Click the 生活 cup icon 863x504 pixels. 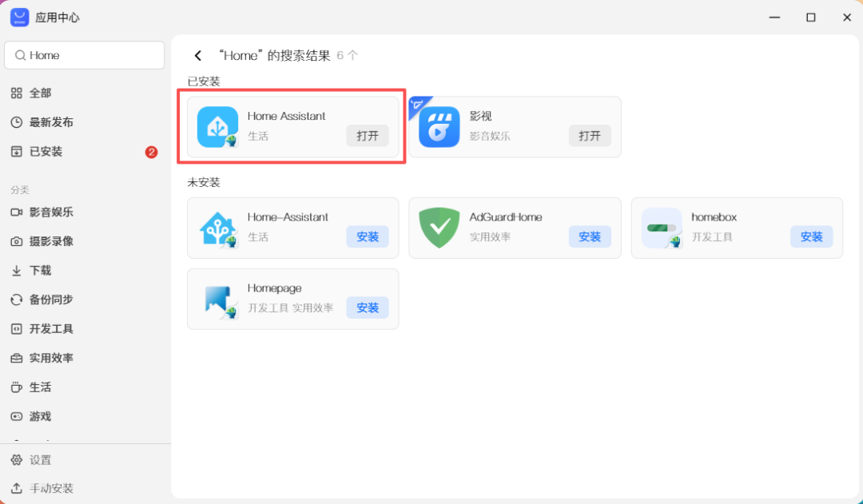(17, 387)
